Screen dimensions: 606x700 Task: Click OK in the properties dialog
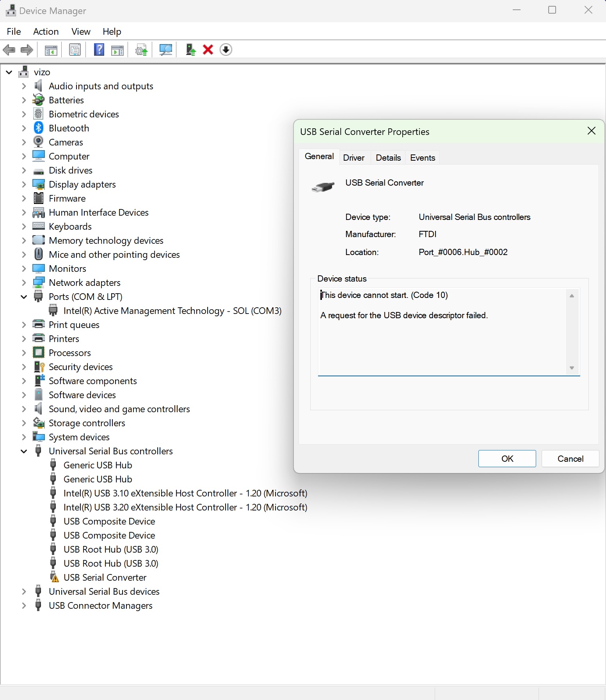pos(507,459)
